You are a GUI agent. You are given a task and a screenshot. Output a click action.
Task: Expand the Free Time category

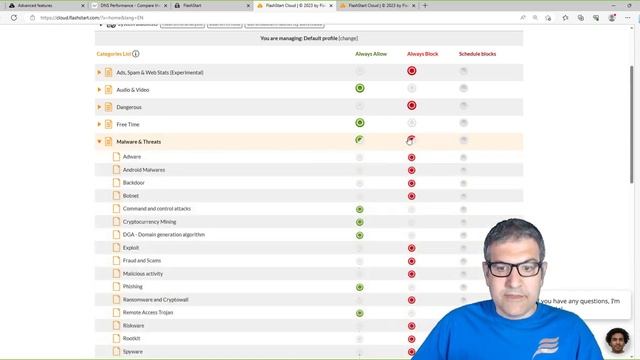(x=99, y=124)
